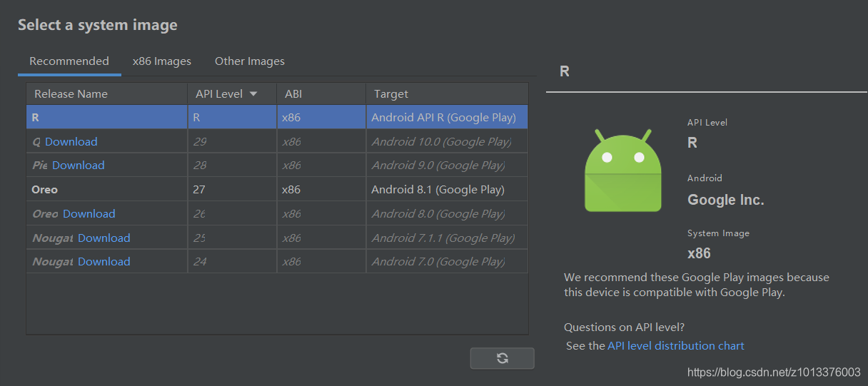Click the API level 26 cell
868x386 pixels.
pyautogui.click(x=232, y=213)
